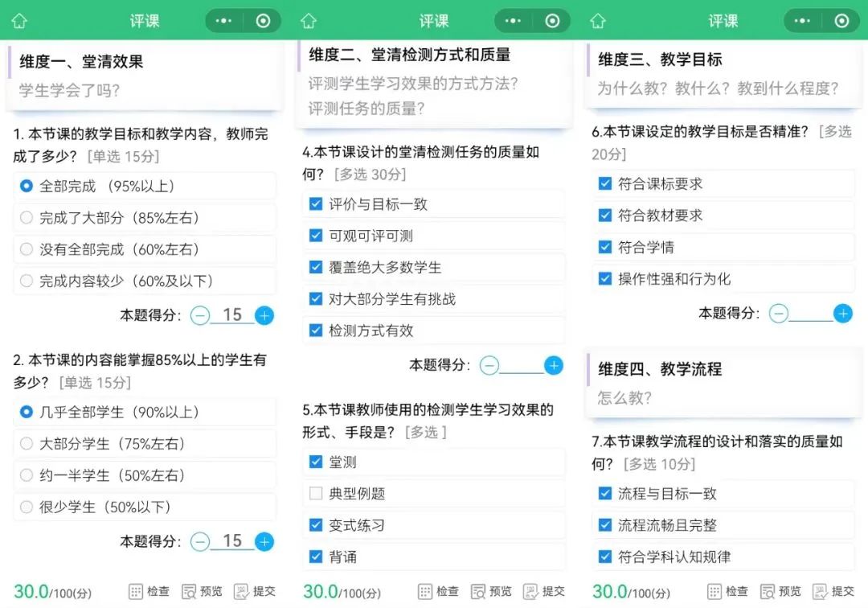Tap the minus icon for question 6 score
Viewport: 868px width, 608px height.
(x=779, y=314)
